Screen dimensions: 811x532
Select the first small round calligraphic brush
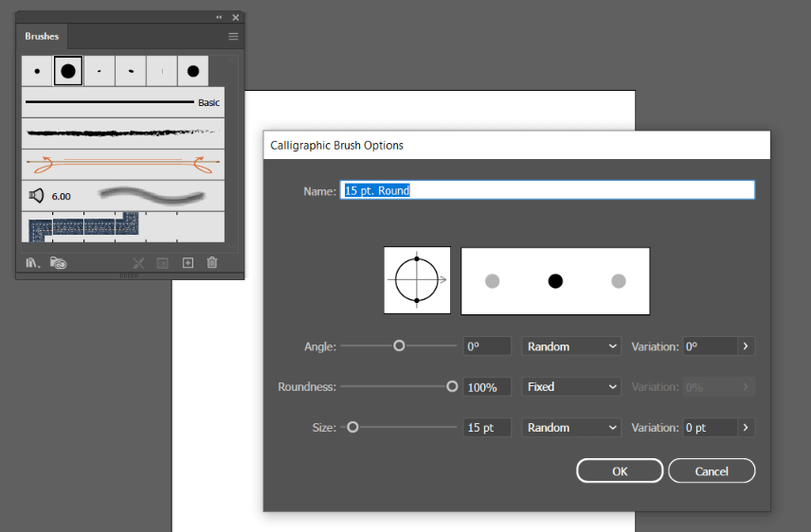(37, 71)
